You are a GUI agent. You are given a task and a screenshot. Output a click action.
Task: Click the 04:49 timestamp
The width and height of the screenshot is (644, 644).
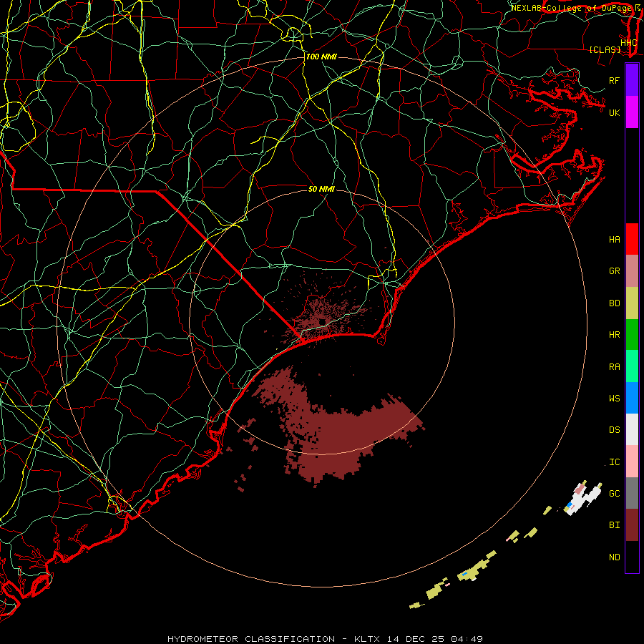[467, 639]
